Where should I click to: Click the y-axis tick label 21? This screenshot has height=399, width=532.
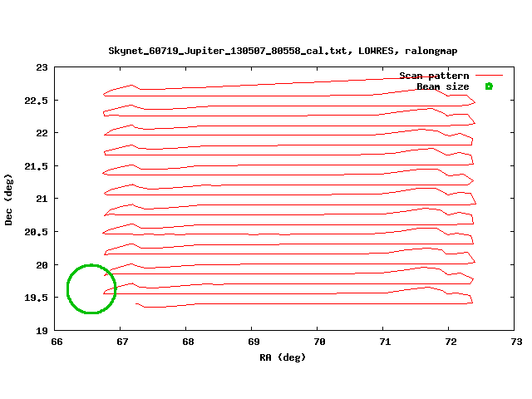[x=42, y=199]
